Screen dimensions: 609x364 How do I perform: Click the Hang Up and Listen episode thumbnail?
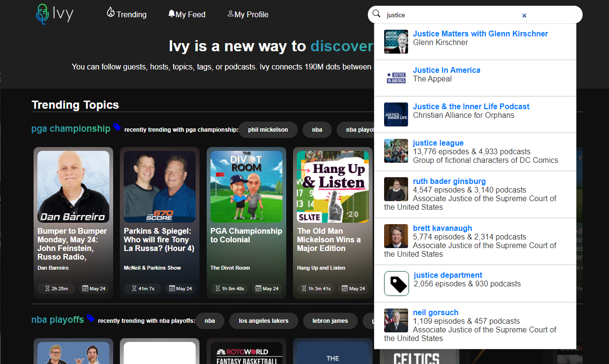333,187
